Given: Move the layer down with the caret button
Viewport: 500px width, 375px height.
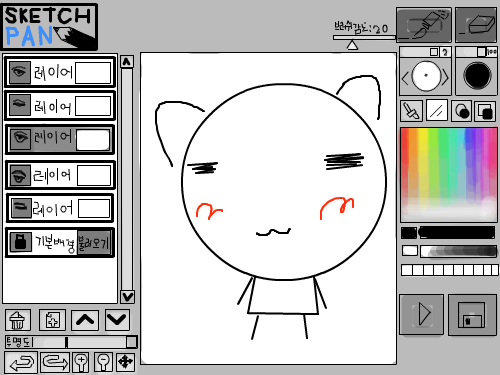Looking at the screenshot, I should click(117, 320).
